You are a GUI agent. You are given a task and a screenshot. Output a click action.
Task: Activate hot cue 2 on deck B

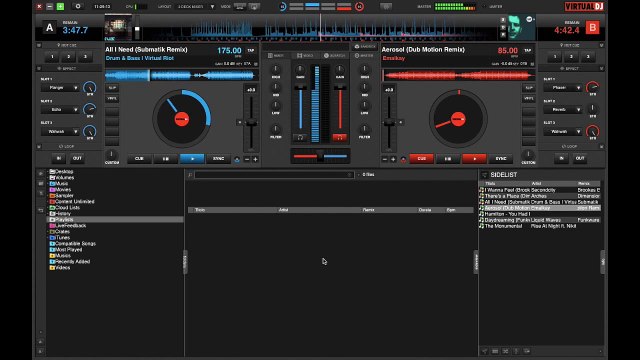tap(571, 57)
